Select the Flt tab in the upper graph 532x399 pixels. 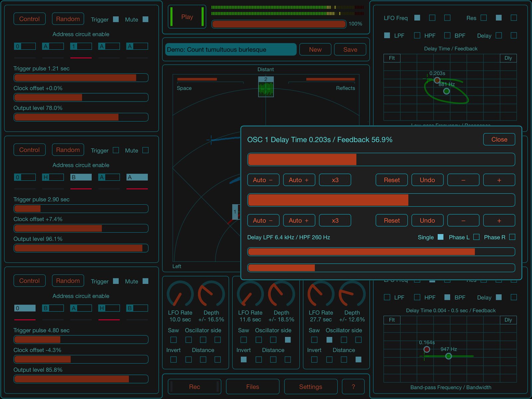click(x=392, y=58)
